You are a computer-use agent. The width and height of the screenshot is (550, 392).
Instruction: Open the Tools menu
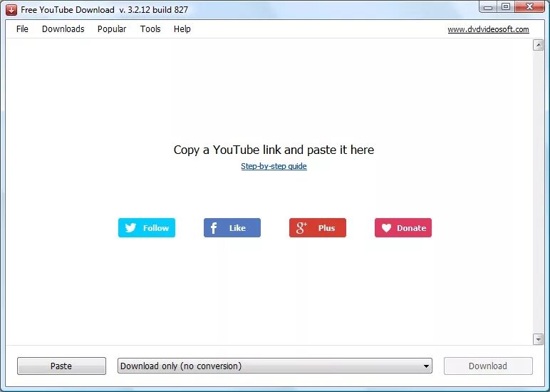point(150,29)
